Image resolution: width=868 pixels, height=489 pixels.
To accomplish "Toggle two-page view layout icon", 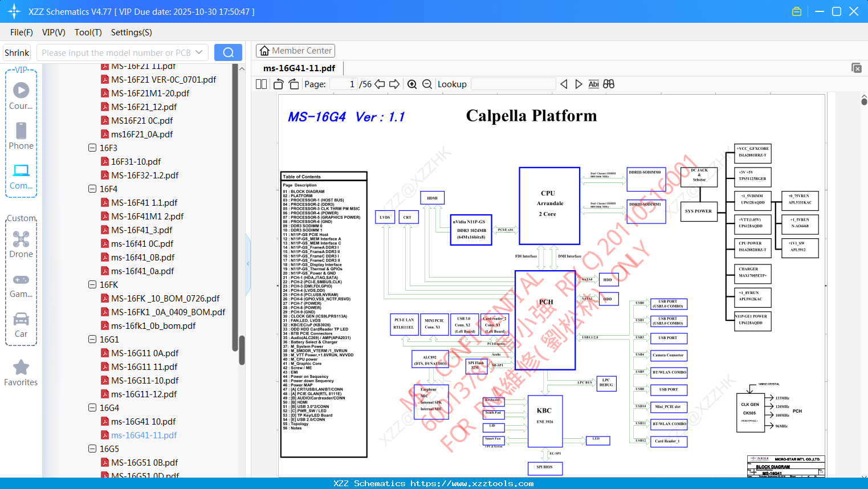I will coord(262,84).
